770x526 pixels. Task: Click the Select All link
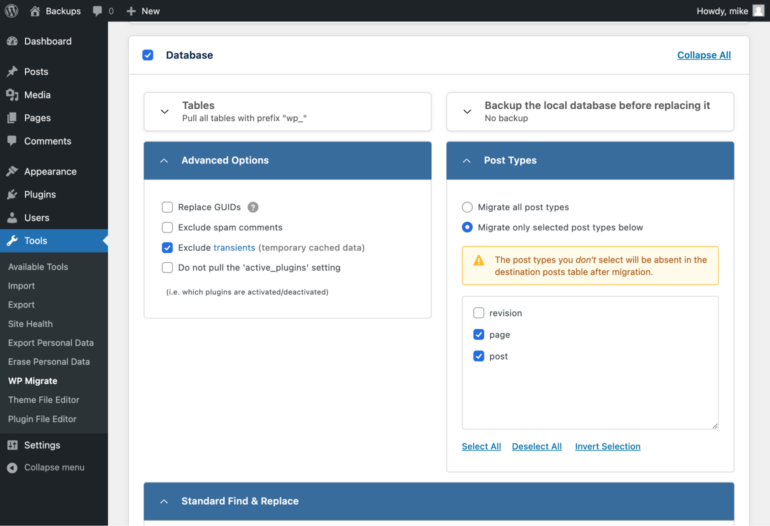[x=481, y=446]
